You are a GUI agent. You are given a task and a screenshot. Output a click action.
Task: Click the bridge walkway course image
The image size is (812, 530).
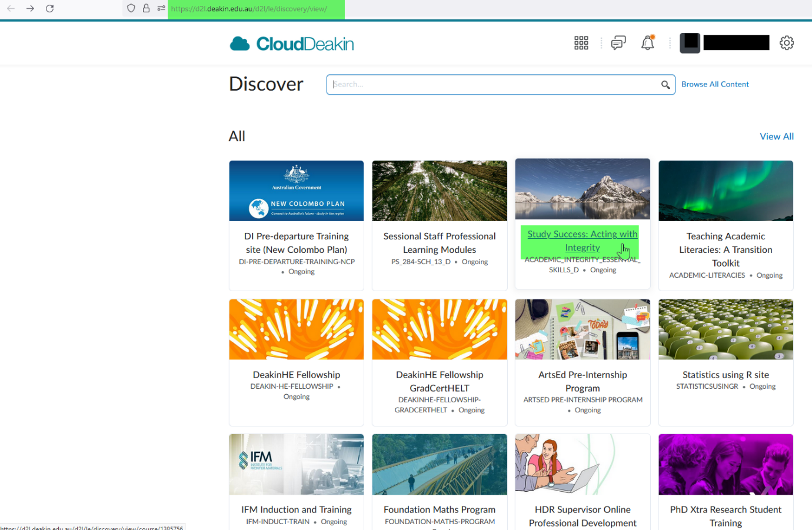pyautogui.click(x=440, y=465)
